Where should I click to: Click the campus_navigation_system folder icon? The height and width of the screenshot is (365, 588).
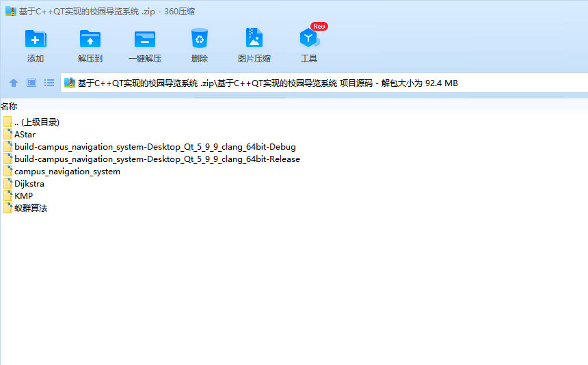[x=8, y=172]
